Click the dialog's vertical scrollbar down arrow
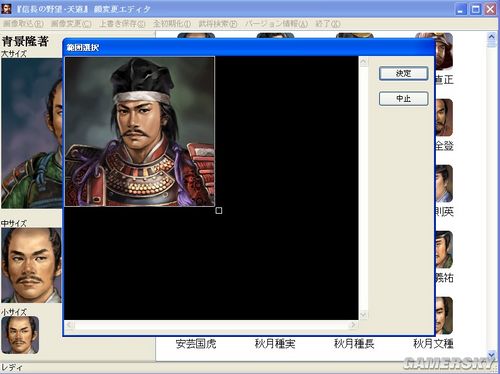Screen dimensions: 500x374 tap(363, 315)
